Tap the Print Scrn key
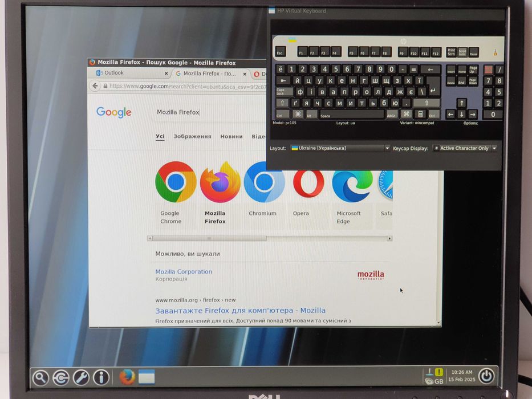Viewport: 532px width, 399px height. (x=451, y=52)
